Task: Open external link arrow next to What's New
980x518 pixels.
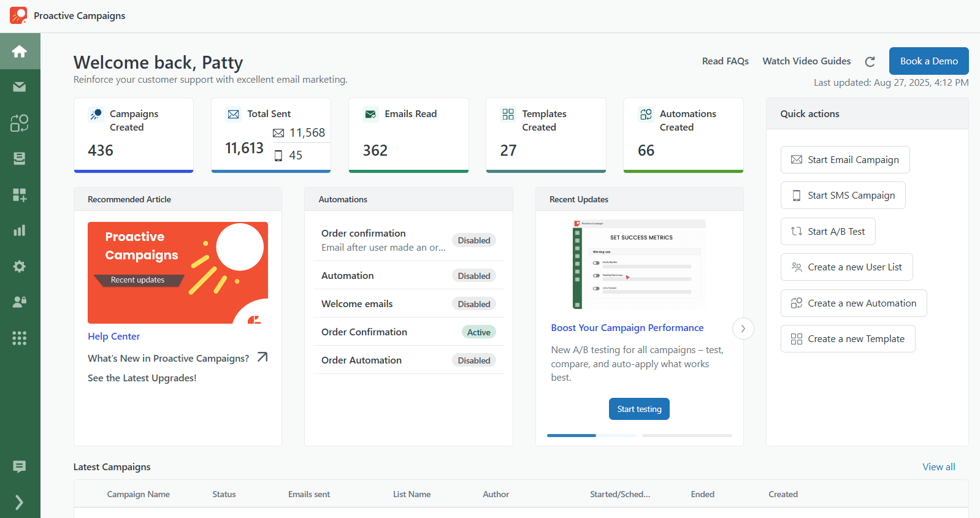Action: 262,357
